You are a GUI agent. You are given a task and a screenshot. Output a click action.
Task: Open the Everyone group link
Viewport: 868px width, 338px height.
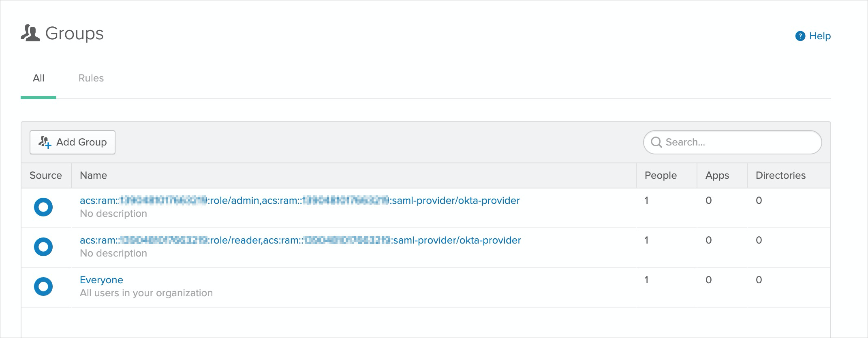(x=101, y=280)
